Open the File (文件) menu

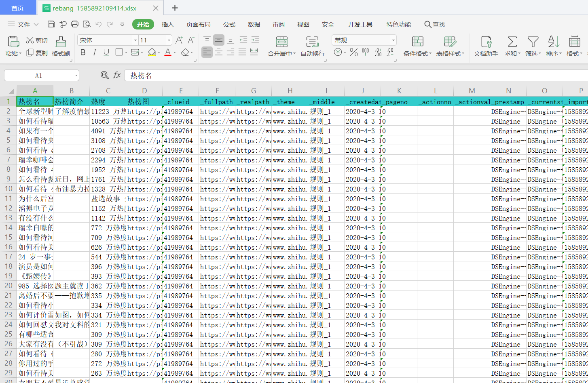(23, 24)
